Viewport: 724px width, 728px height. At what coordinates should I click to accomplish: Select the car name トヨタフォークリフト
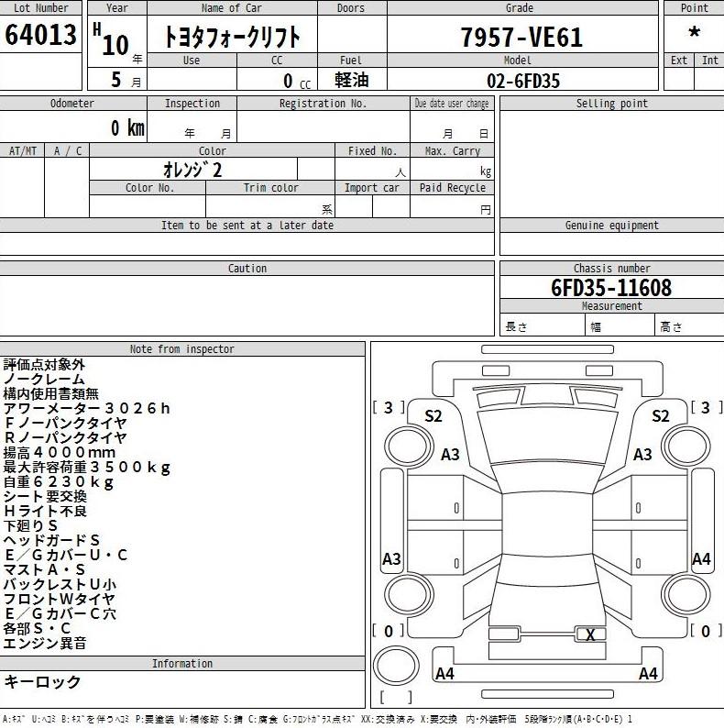point(232,37)
